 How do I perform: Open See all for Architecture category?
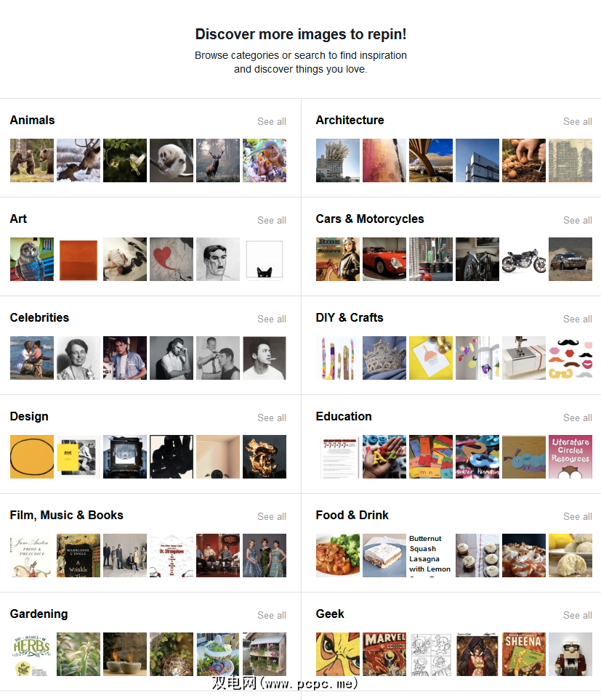coord(577,121)
